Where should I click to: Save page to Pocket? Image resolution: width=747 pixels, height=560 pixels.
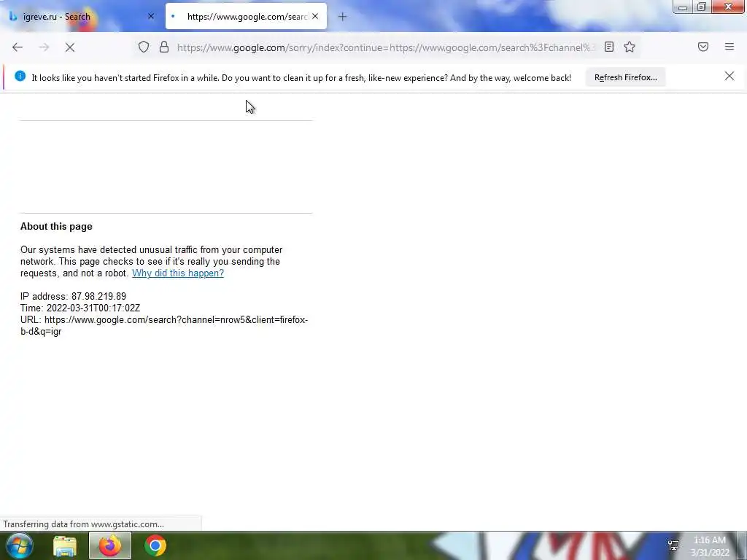point(703,47)
